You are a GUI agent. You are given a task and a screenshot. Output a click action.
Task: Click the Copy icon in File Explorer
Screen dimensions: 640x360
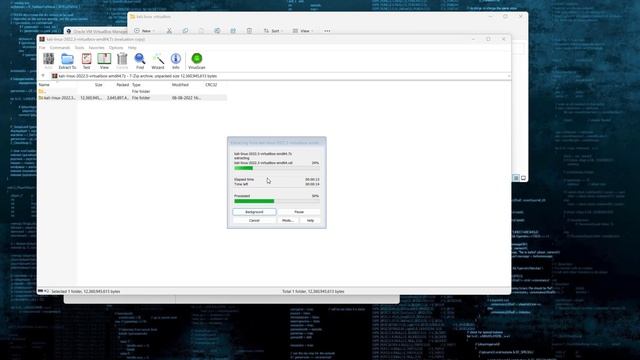[x=185, y=31]
